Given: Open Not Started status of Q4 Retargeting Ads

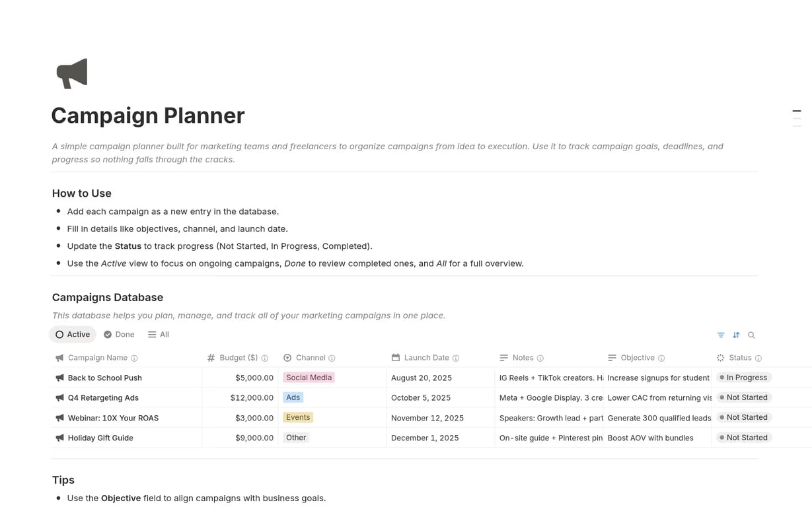Looking at the screenshot, I should 744,397.
